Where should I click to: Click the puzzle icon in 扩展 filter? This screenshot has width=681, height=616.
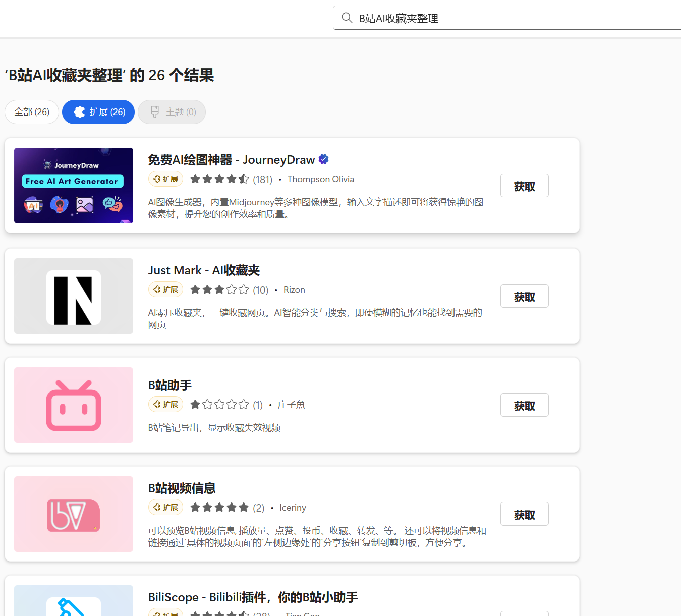(79, 112)
